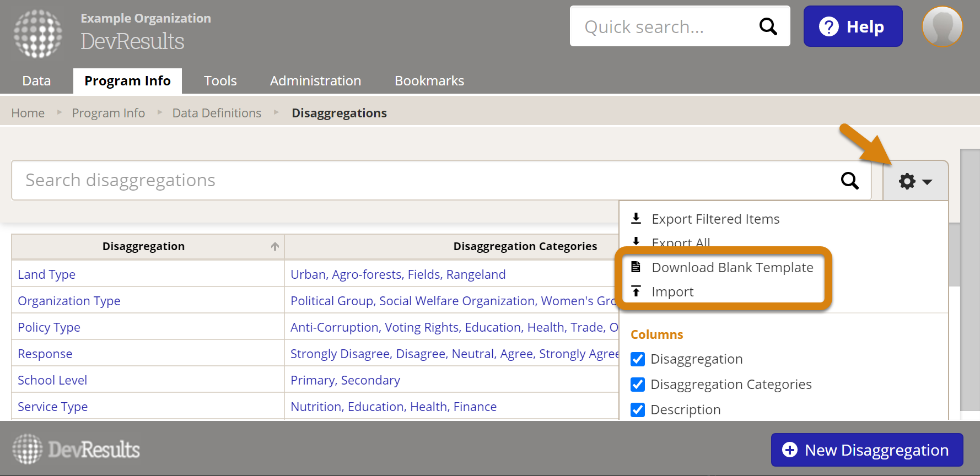Open the Administration menu

click(x=315, y=81)
